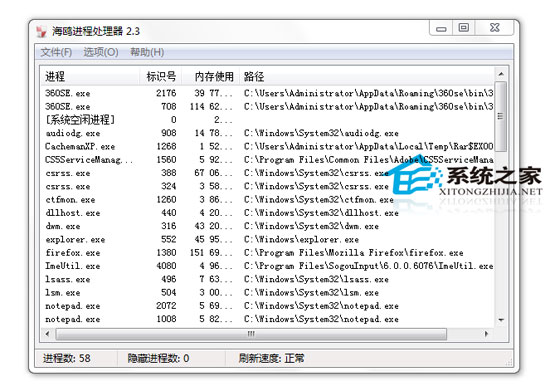Select the explorer.exe process row
Viewport: 550px width, 386px height.
point(268,239)
